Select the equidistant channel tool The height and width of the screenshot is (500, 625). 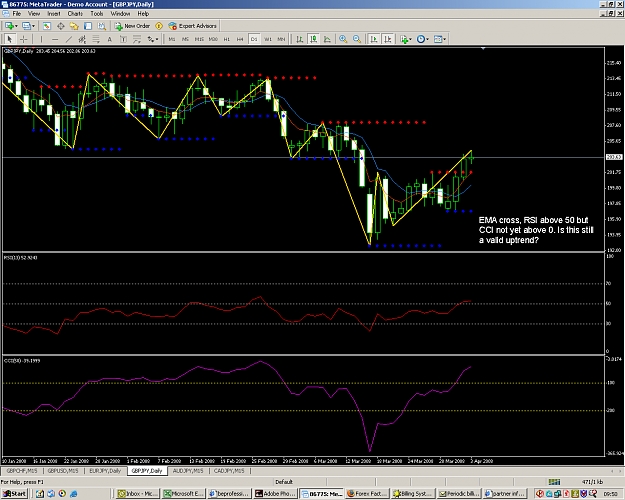tap(82, 39)
